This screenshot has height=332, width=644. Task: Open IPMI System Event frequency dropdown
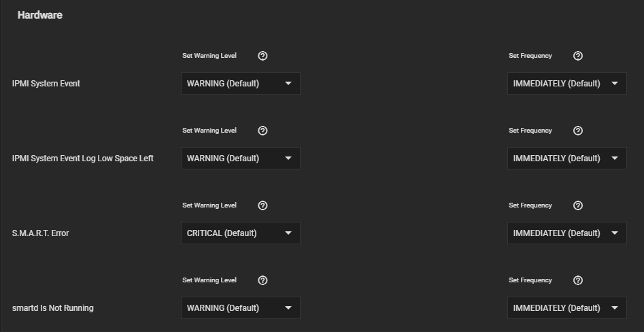coord(566,84)
